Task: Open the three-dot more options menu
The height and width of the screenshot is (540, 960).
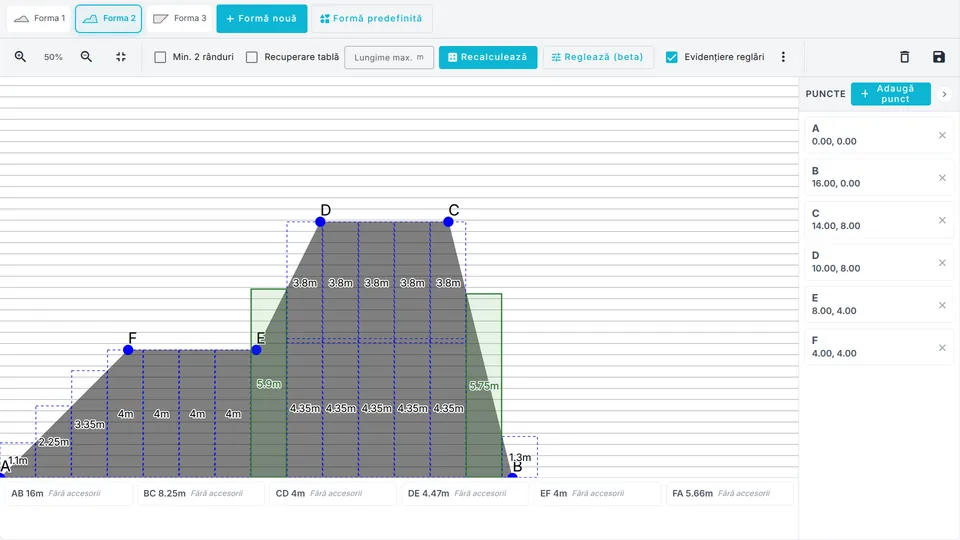Action: pos(783,57)
